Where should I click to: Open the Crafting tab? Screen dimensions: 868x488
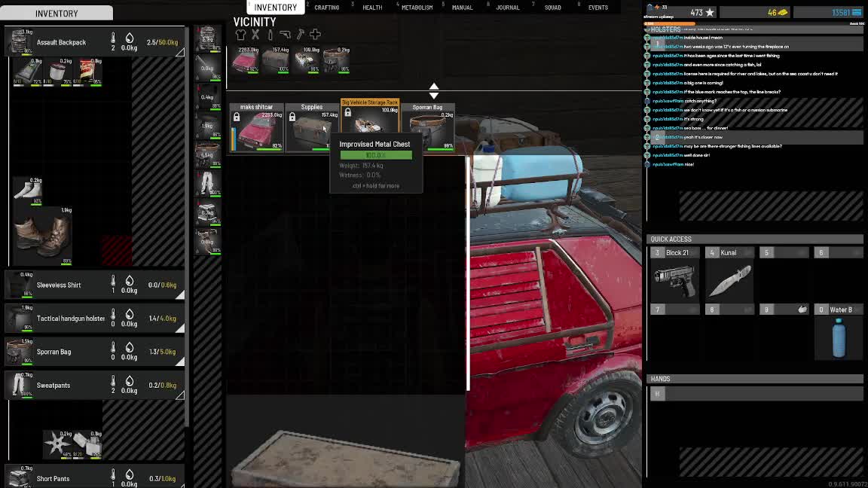pyautogui.click(x=326, y=8)
